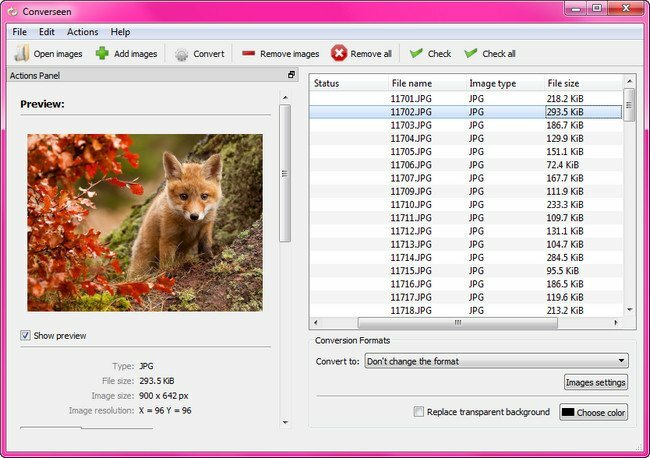Enable Replace transparent background checkbox
This screenshot has width=650, height=458.
419,412
